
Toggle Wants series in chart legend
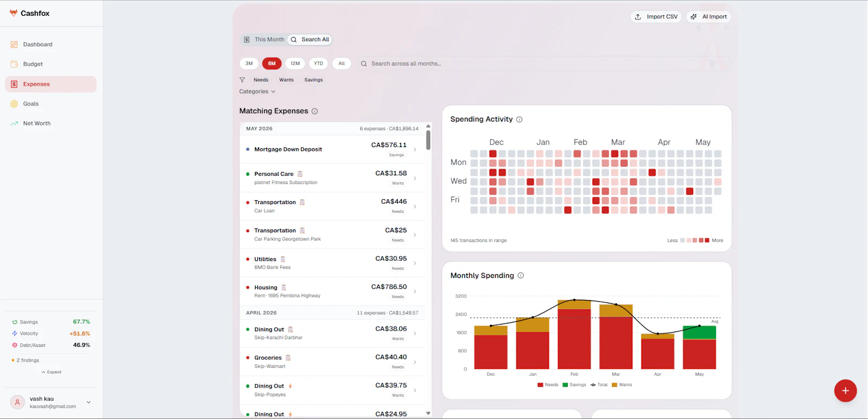(x=622, y=385)
